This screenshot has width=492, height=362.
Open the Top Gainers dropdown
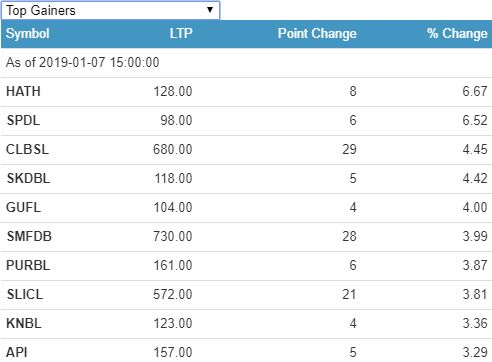pyautogui.click(x=110, y=10)
